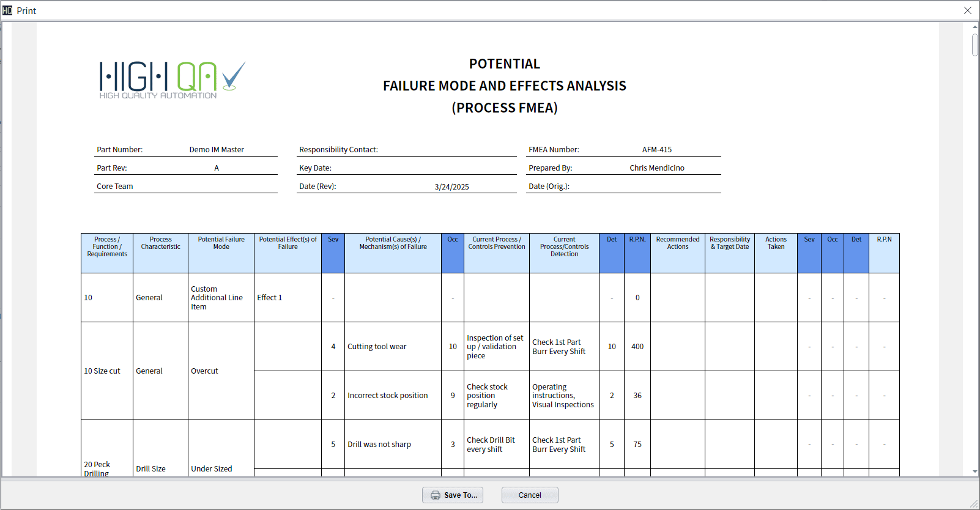Click the RPN value '400'
The image size is (980, 510).
pos(637,346)
